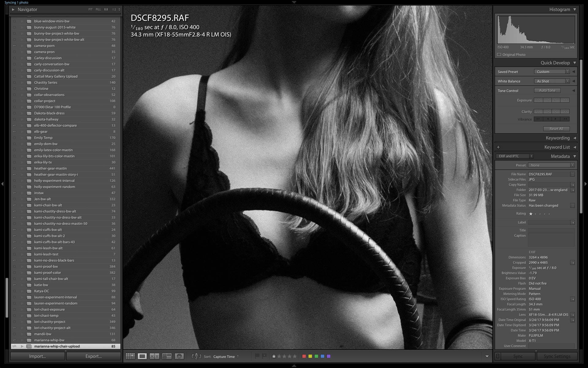This screenshot has height=368, width=588.
Task: Set Navigator zoom to 1:2
Action: click(x=114, y=10)
